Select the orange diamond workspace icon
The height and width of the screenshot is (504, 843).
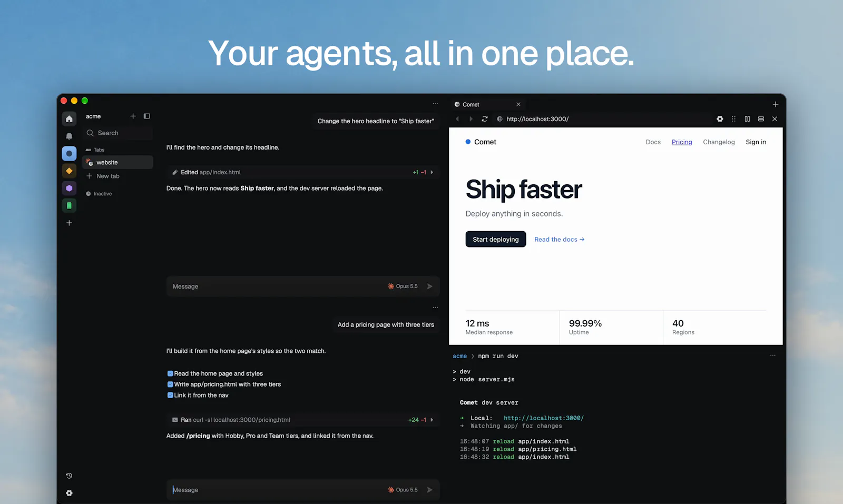tap(69, 171)
